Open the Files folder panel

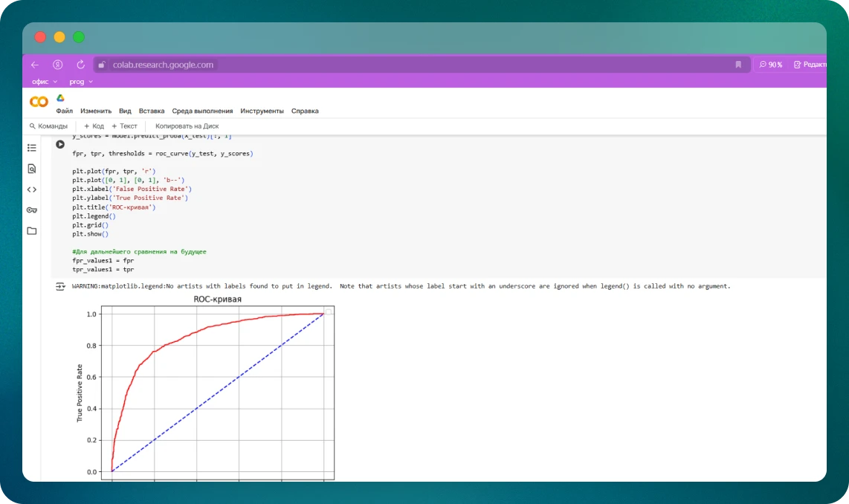click(x=32, y=231)
